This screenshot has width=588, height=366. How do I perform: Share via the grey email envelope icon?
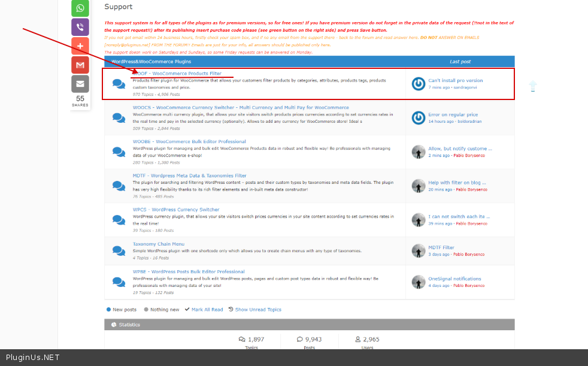80,84
